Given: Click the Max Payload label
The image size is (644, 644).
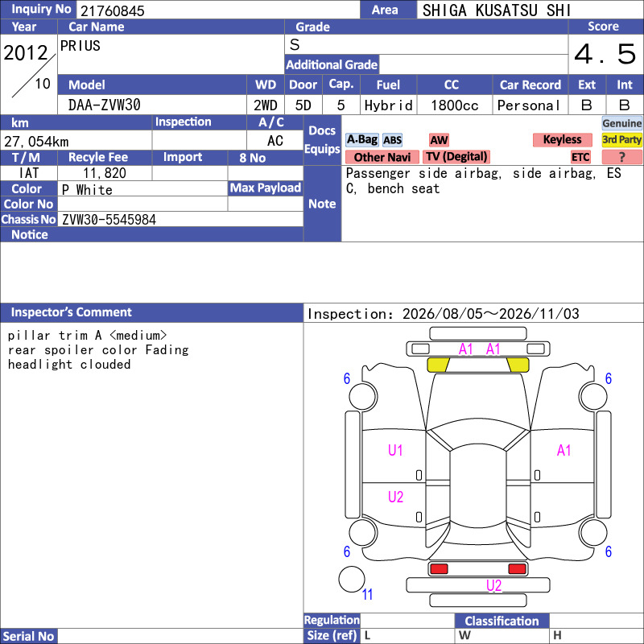Looking at the screenshot, I should (x=266, y=188).
